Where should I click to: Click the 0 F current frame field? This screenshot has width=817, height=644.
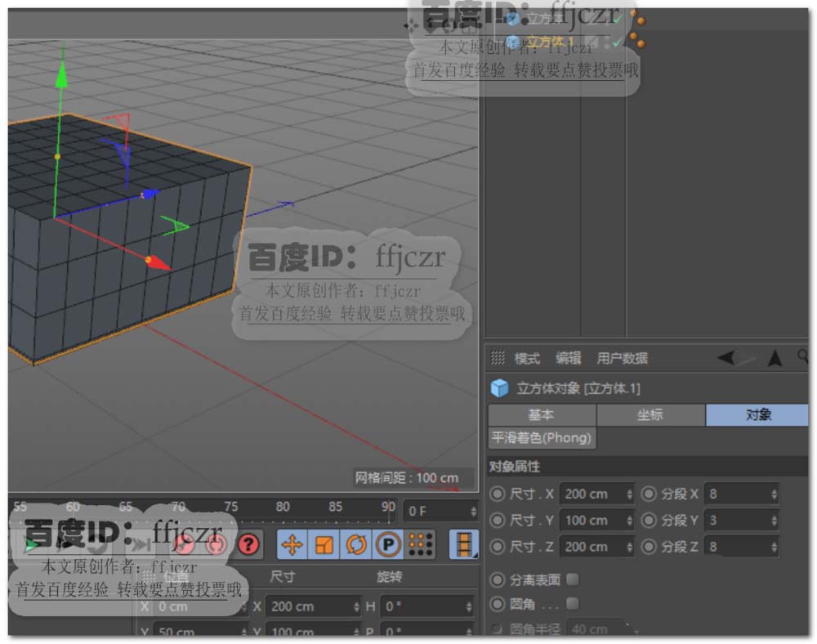(441, 511)
